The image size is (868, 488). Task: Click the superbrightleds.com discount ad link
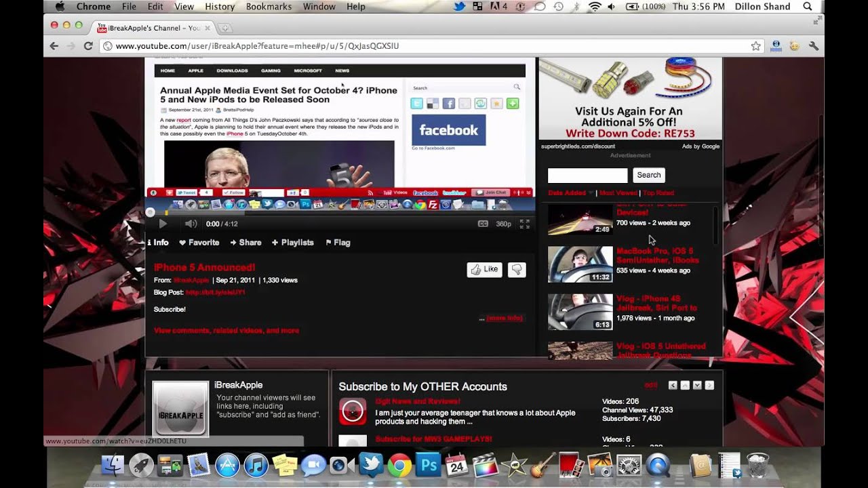point(578,146)
